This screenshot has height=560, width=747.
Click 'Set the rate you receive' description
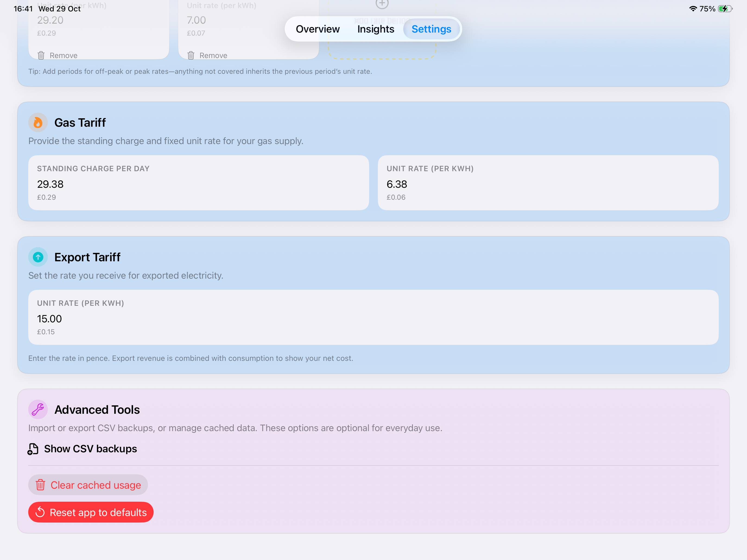[126, 275]
